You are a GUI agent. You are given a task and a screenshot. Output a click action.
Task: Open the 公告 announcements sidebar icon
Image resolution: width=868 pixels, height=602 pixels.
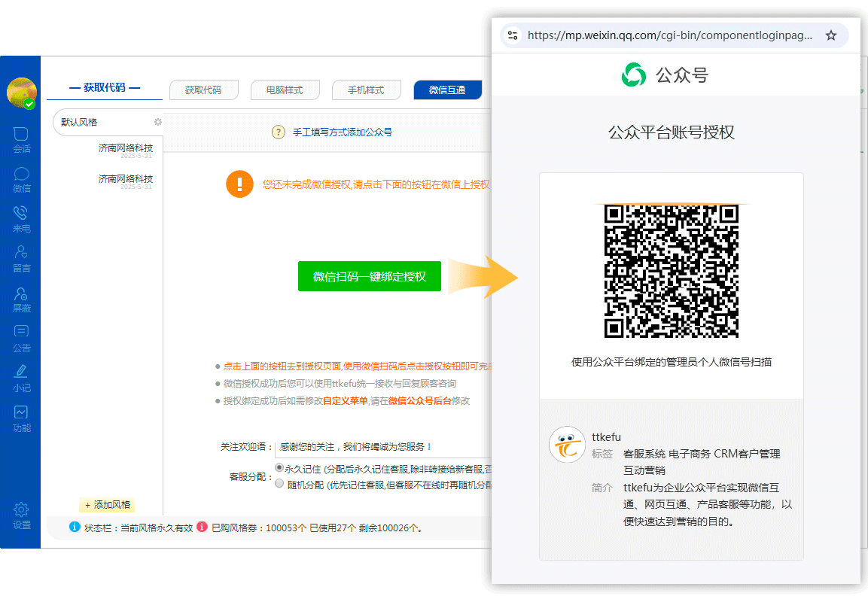tap(21, 339)
